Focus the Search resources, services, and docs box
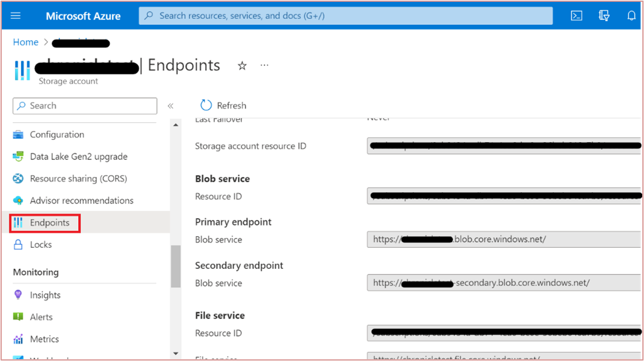The image size is (644, 361). click(346, 16)
